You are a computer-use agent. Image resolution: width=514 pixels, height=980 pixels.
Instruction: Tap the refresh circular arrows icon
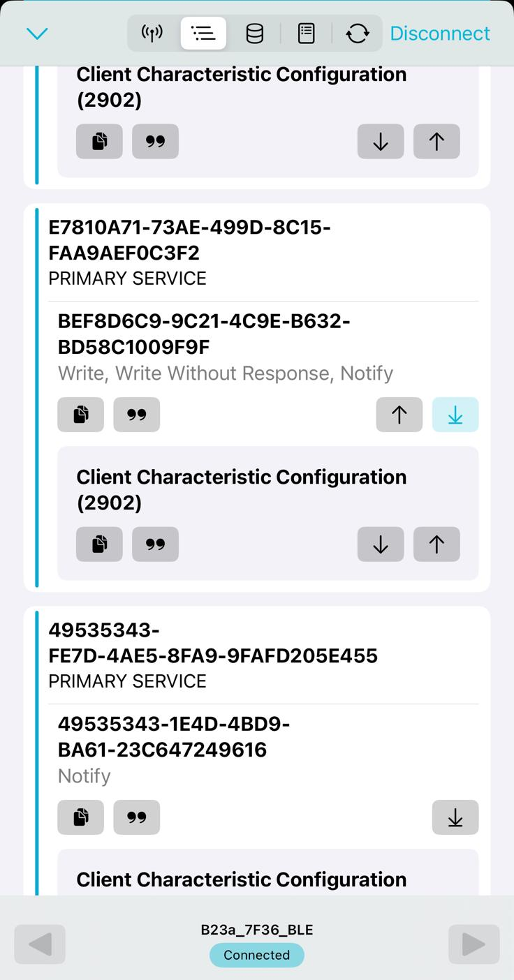[x=358, y=34]
